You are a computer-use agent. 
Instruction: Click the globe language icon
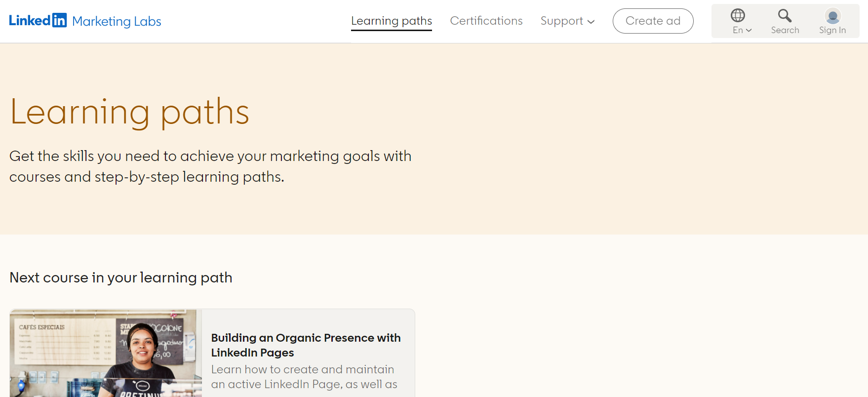coord(738,15)
